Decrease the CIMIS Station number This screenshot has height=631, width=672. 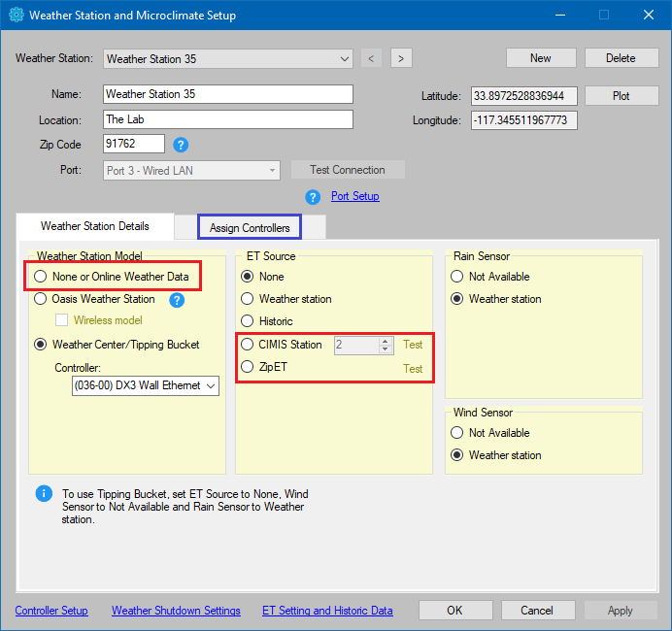(x=386, y=349)
